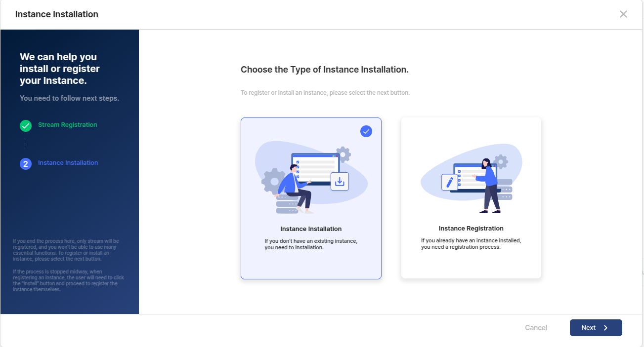
Task: Click the gear icon in Instance Registration illustration
Action: click(501, 161)
